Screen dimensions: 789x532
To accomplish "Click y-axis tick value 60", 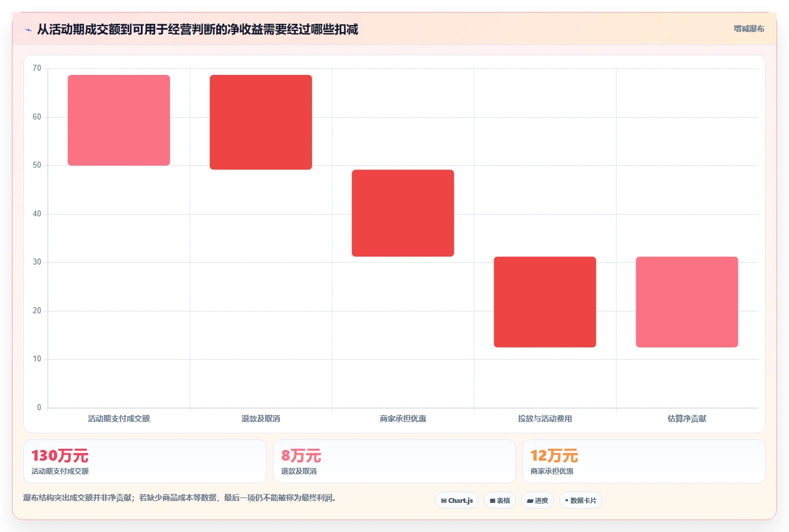I will 37,117.
